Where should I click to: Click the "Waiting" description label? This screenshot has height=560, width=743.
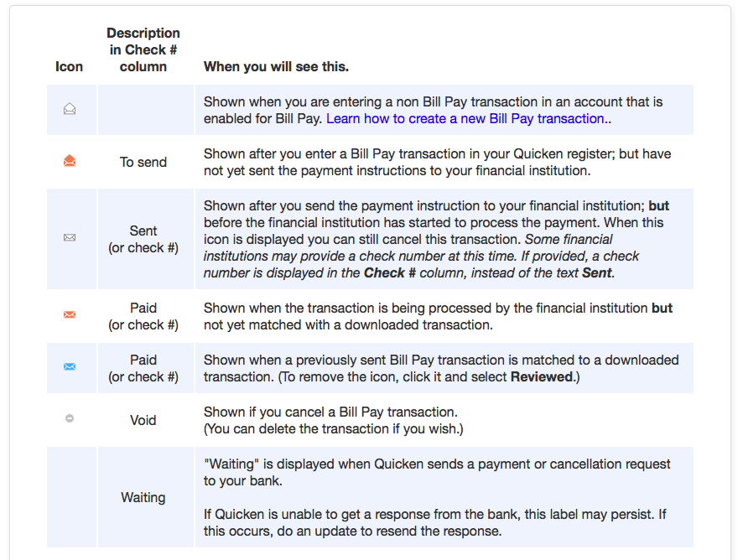pyautogui.click(x=143, y=497)
